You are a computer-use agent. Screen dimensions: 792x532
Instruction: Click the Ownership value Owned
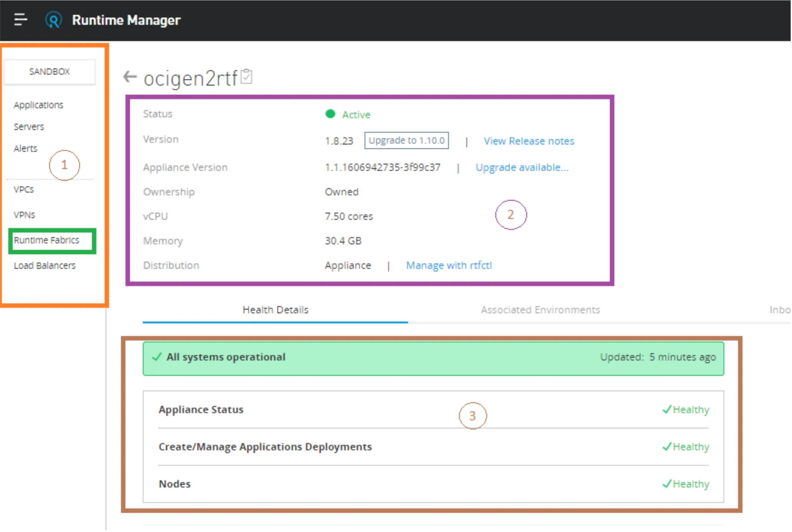342,192
